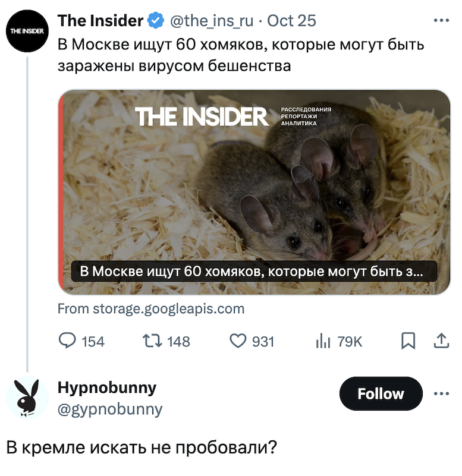Open The Insider profile avatar
Image resolution: width=462 pixels, height=476 pixels.
(x=27, y=31)
